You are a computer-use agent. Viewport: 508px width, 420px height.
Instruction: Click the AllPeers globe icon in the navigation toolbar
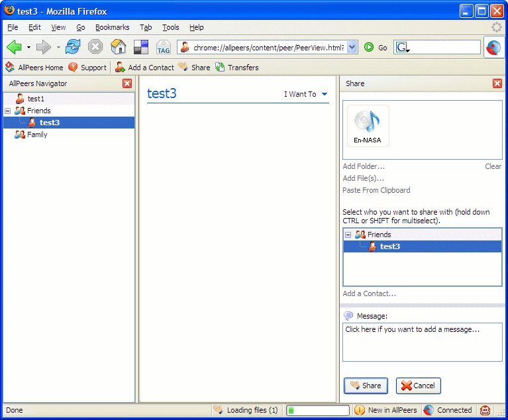pos(493,47)
